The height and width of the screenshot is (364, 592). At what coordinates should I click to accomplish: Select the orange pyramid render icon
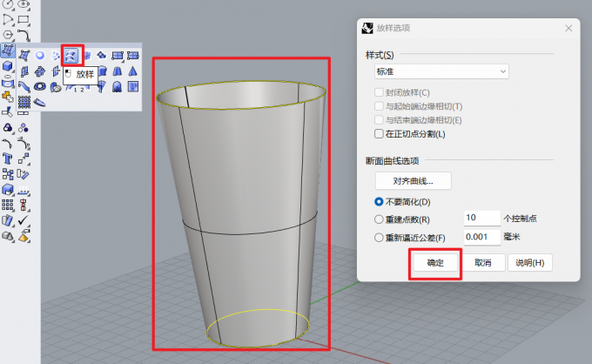(24, 236)
